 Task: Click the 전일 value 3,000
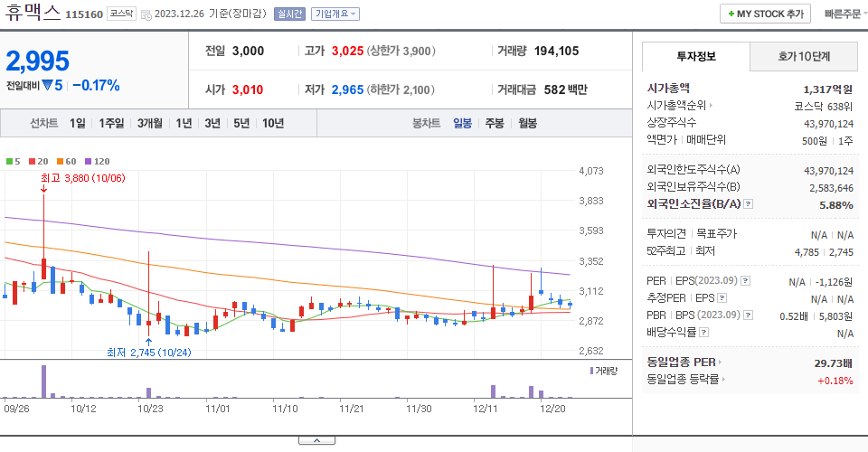pos(248,51)
